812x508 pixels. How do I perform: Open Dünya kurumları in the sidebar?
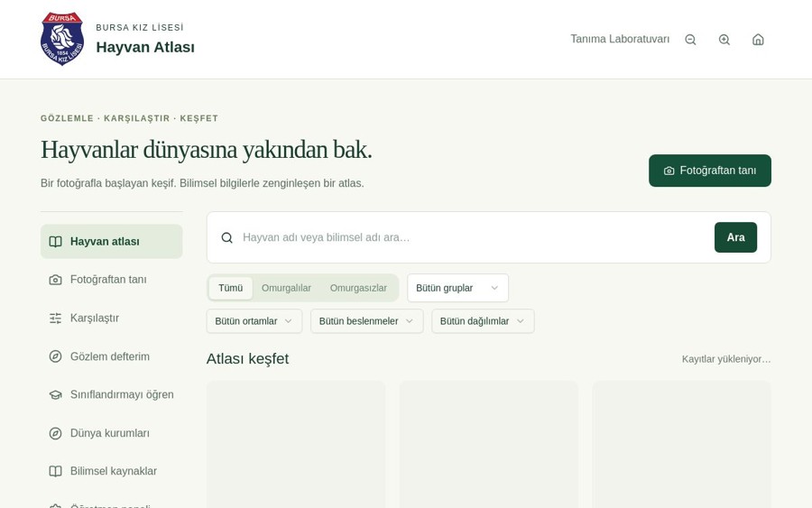111,433
